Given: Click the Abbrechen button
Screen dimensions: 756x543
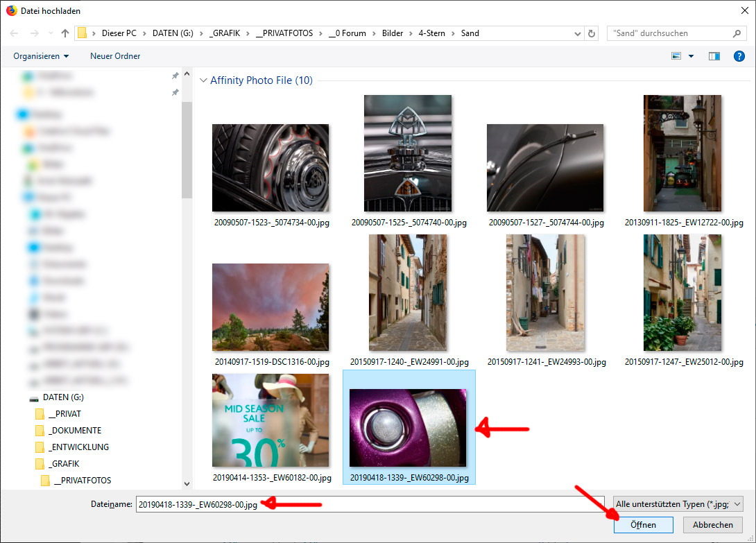Looking at the screenshot, I should (712, 525).
